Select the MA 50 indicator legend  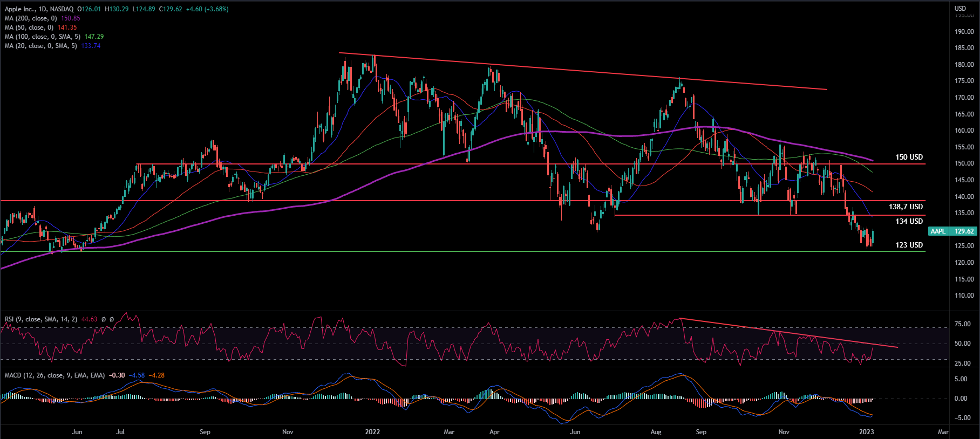click(29, 28)
